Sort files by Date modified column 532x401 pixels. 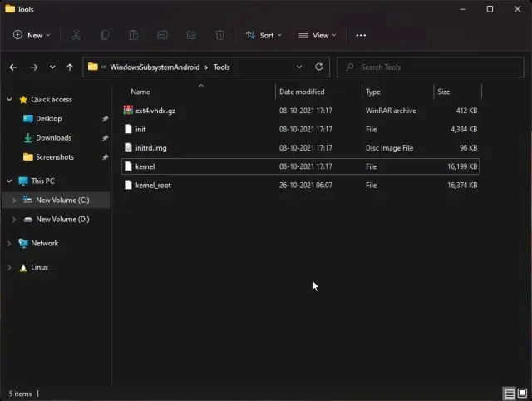point(302,92)
